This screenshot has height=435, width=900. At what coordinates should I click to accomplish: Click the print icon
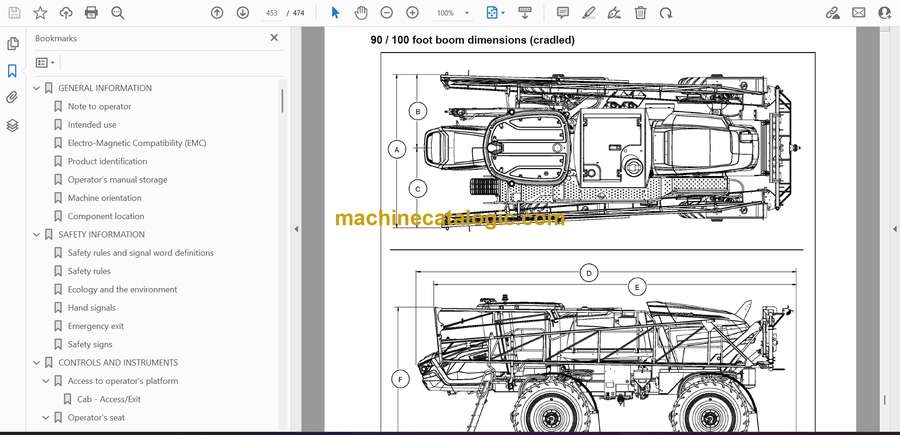pyautogui.click(x=92, y=13)
